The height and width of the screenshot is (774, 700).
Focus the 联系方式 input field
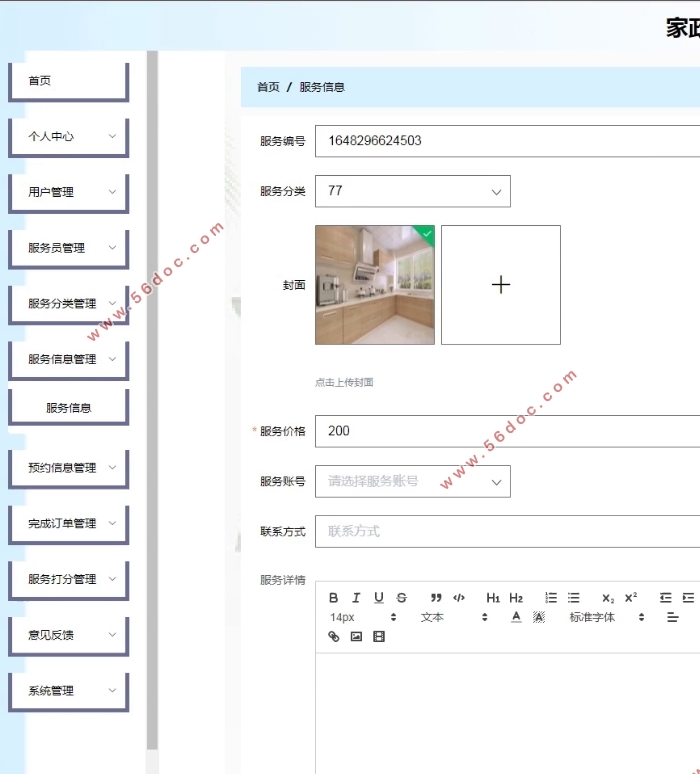tap(507, 532)
